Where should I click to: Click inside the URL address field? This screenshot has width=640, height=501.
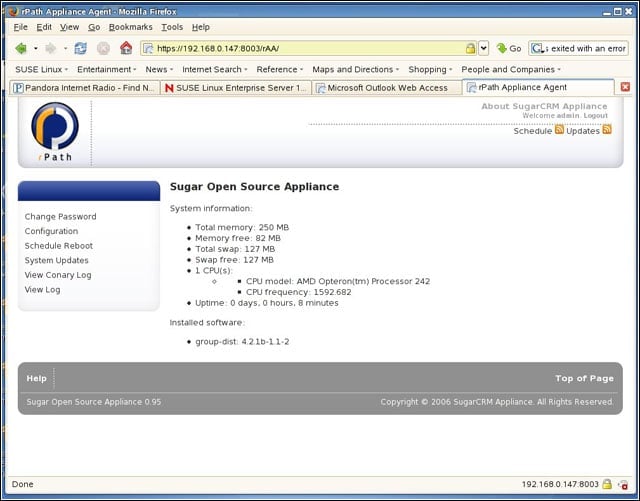[310, 49]
